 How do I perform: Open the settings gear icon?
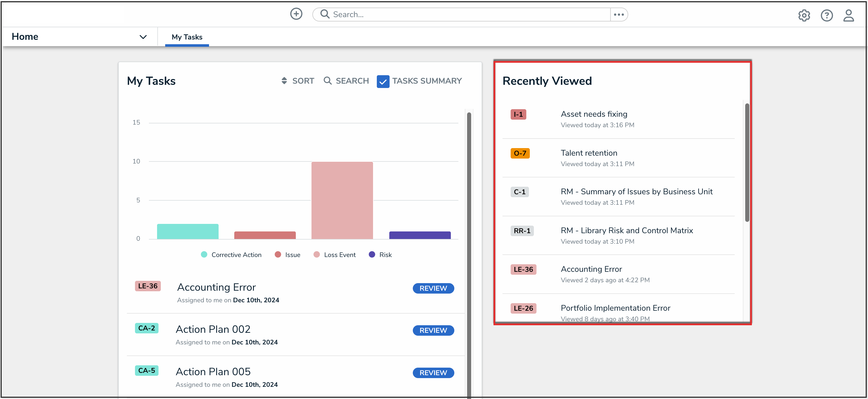pos(804,15)
